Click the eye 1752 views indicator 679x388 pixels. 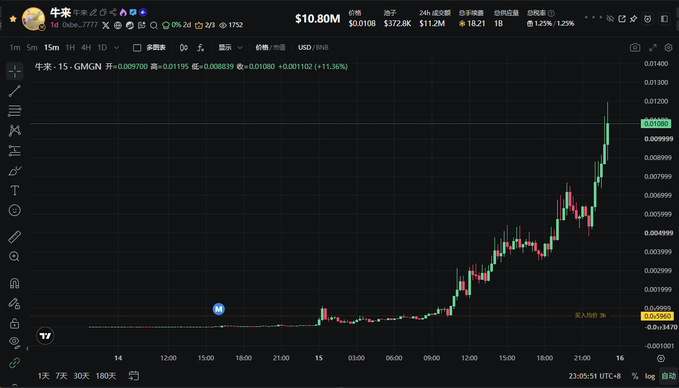(231, 25)
